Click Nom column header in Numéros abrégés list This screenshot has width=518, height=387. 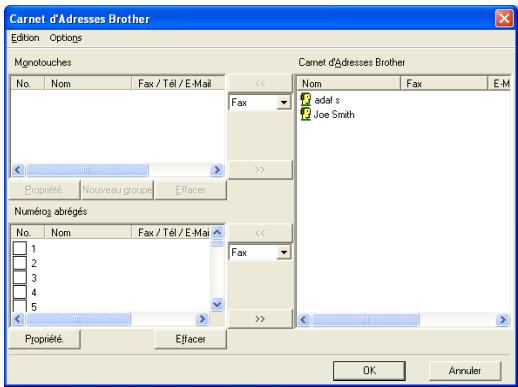pos(88,232)
